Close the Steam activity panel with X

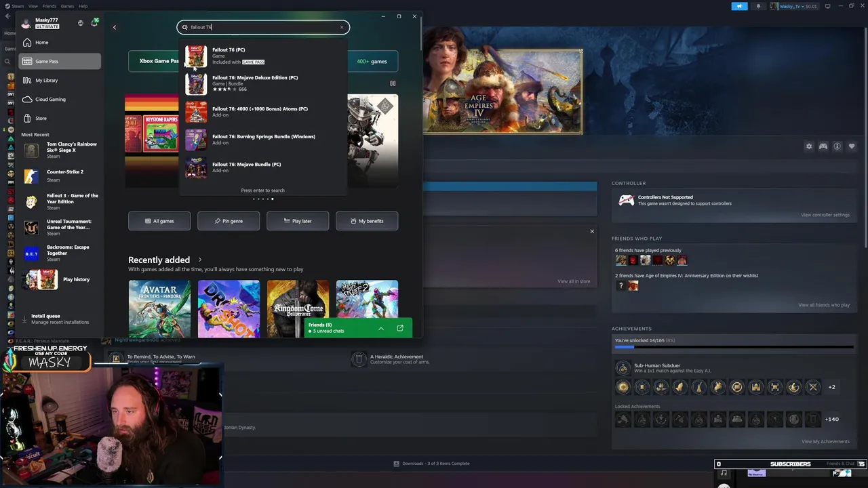[592, 232]
